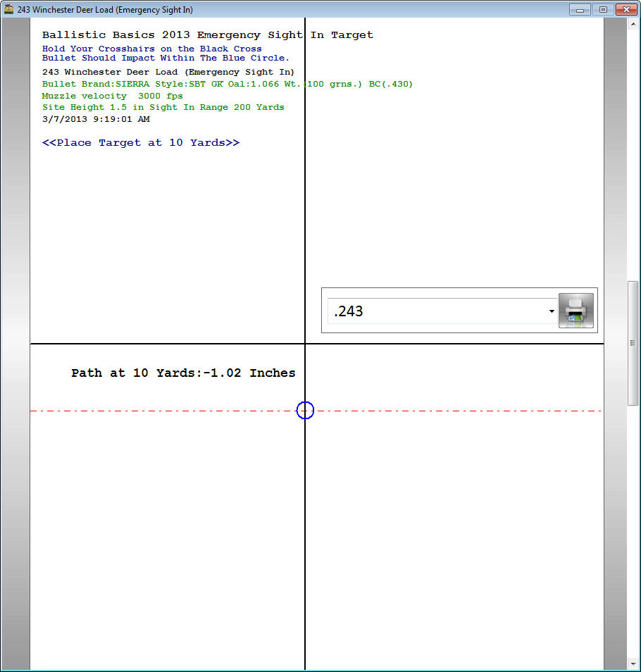The width and height of the screenshot is (641, 672).
Task: Click the 'Path at 10 Yards' label
Action: click(x=183, y=373)
